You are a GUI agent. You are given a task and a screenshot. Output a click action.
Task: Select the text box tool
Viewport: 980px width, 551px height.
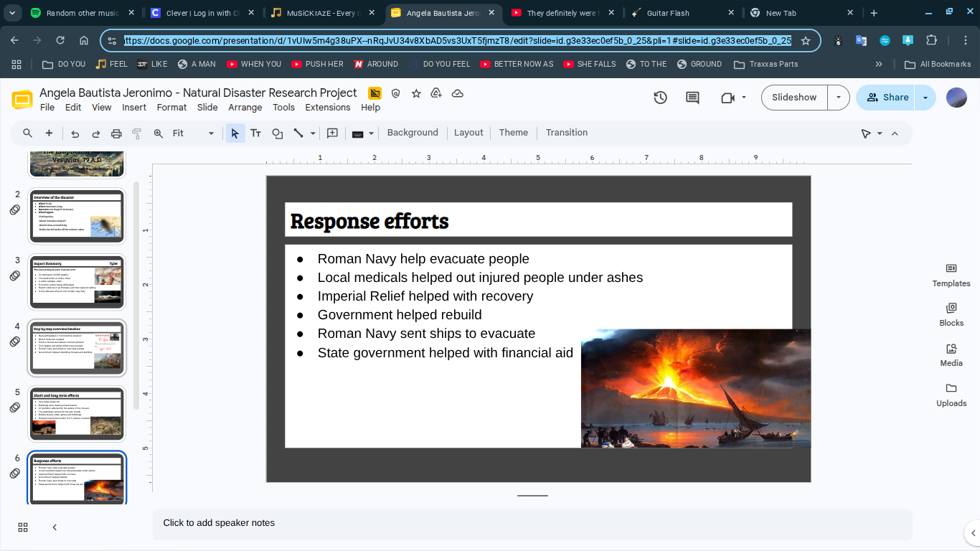[x=255, y=133]
